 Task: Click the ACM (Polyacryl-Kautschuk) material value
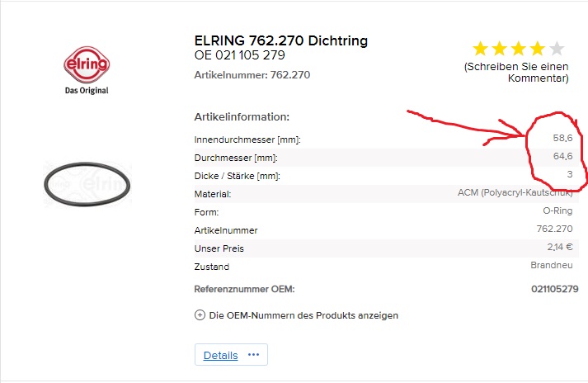[x=515, y=193]
